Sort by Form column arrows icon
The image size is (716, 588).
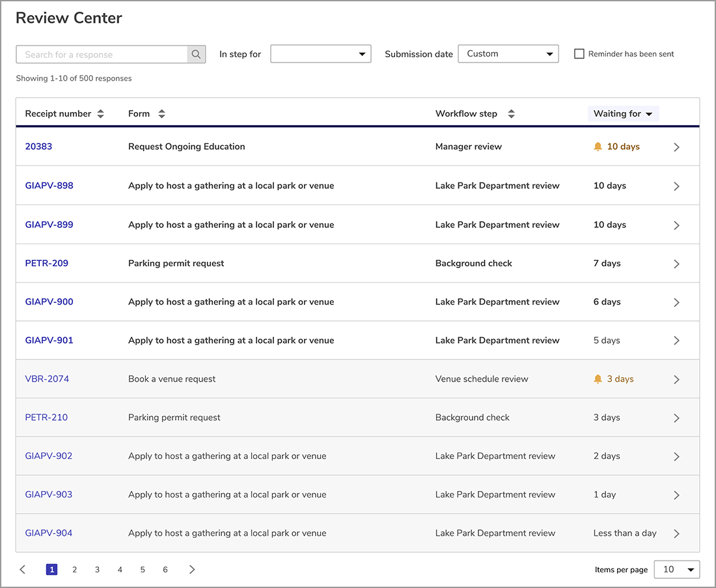[161, 114]
